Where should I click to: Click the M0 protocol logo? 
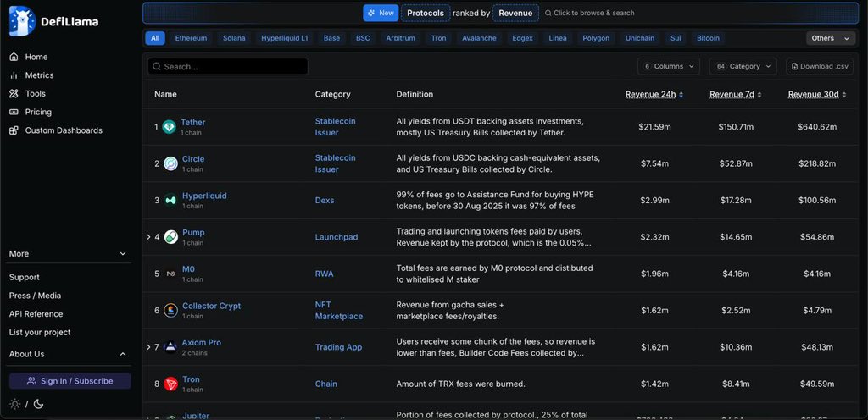(x=171, y=274)
